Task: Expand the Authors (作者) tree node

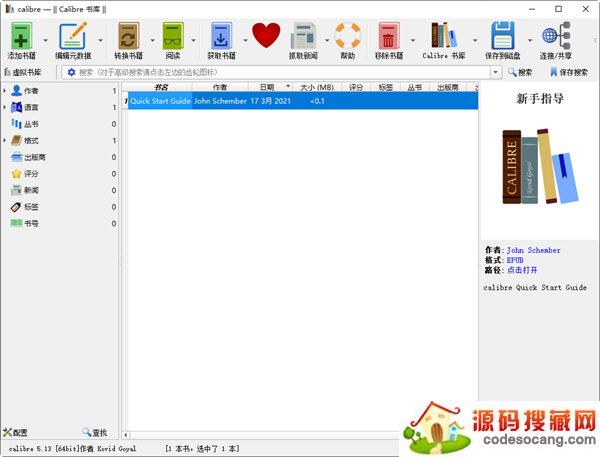Action: (5, 91)
